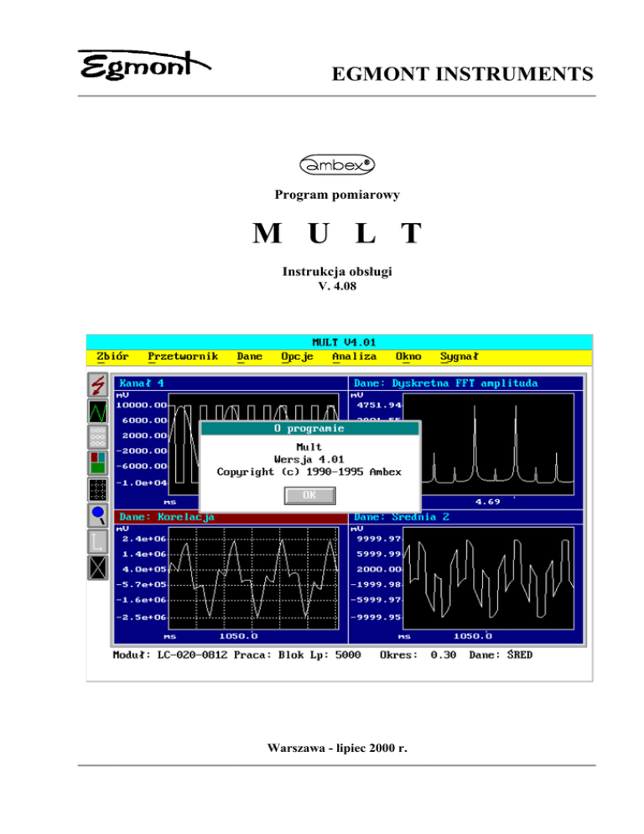The width and height of the screenshot is (644, 834).
Task: Expand the Okno menu
Action: [408, 357]
